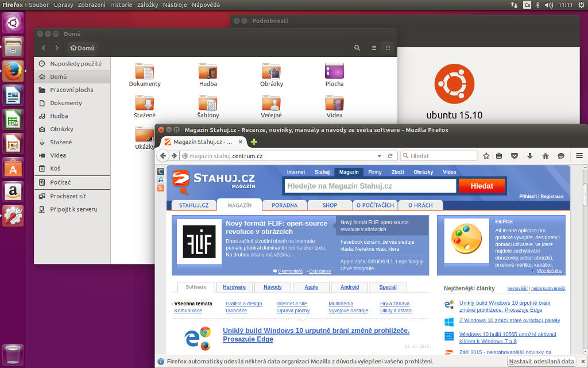Open Firefox downloads arrow icon
The width and height of the screenshot is (588, 368).
click(530, 156)
